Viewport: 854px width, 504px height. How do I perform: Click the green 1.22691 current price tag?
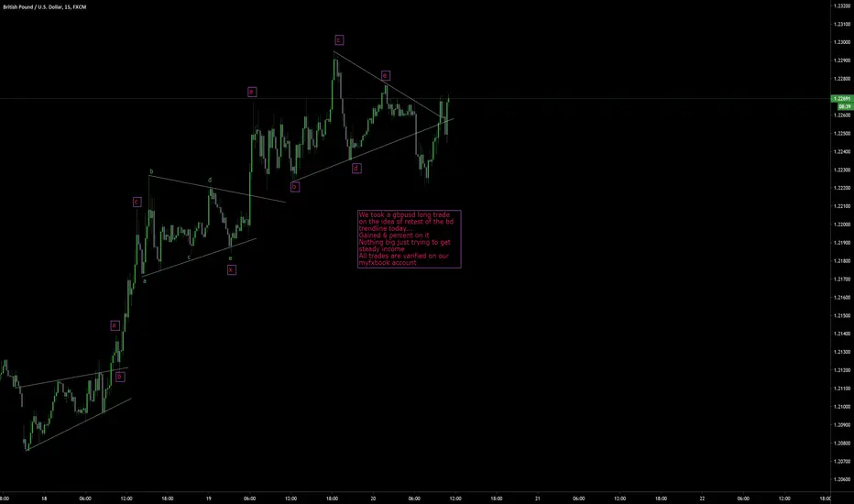(x=842, y=99)
